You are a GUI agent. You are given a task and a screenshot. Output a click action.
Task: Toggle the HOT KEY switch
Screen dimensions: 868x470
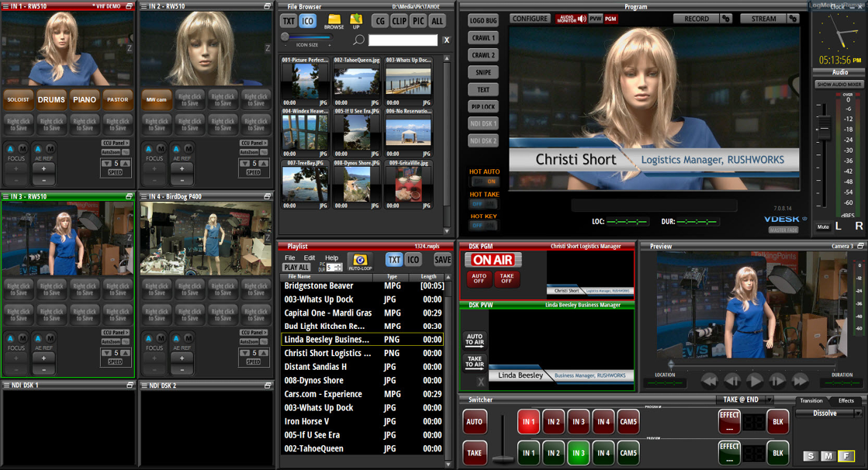pos(483,226)
